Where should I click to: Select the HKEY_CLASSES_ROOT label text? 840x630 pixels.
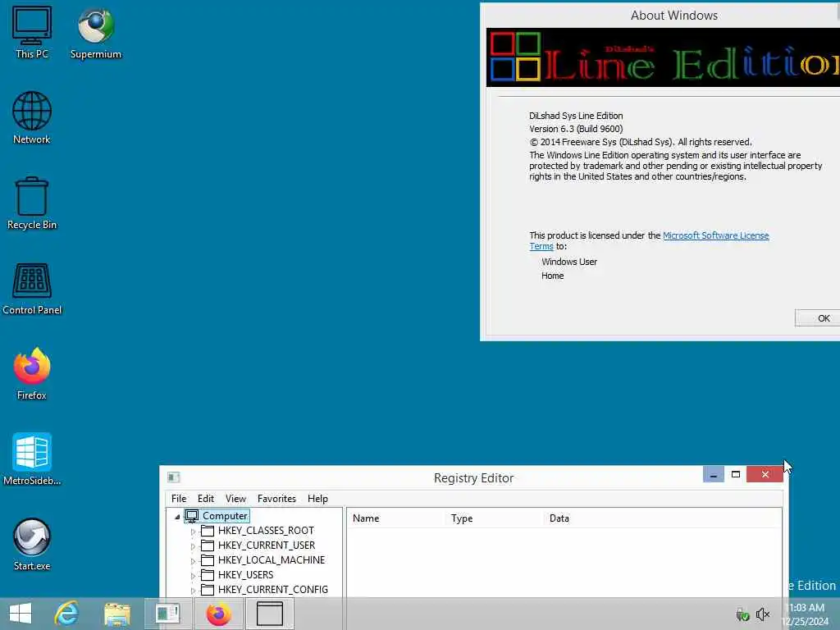pos(266,531)
